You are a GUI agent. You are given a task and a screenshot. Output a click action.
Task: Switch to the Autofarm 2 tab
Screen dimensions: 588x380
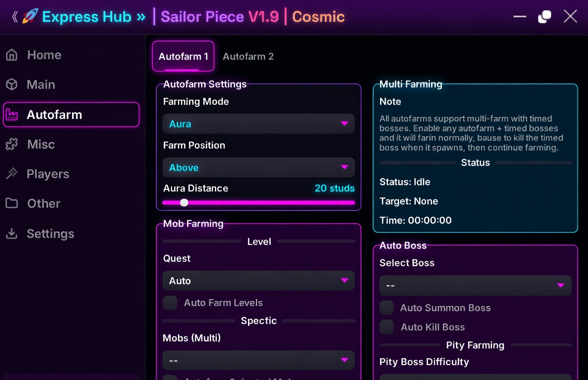[248, 56]
